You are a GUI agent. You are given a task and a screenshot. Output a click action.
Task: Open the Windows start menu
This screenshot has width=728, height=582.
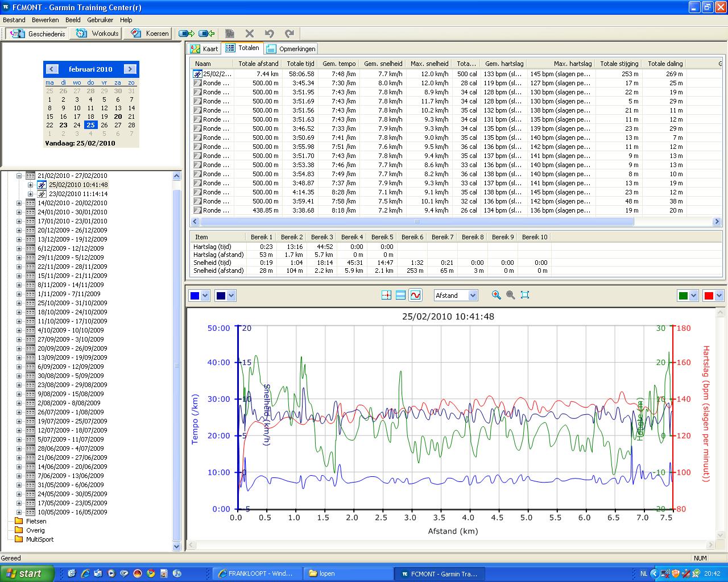click(27, 573)
